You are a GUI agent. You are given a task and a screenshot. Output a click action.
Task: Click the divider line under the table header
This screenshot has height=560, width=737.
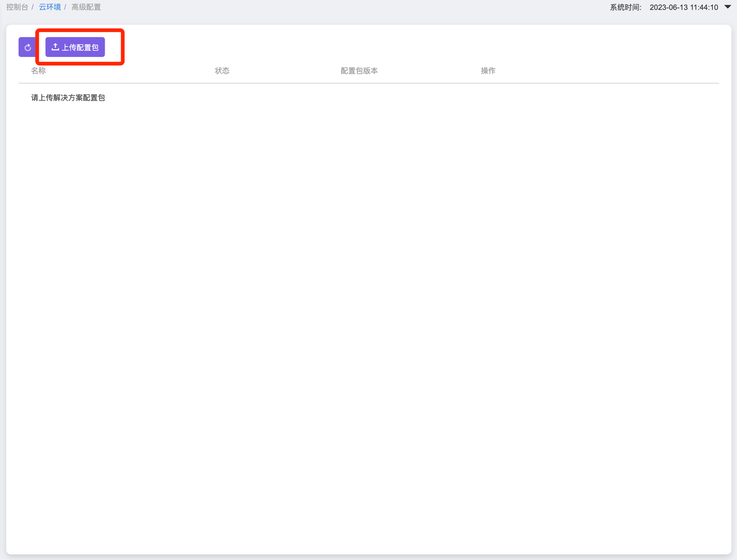click(368, 83)
